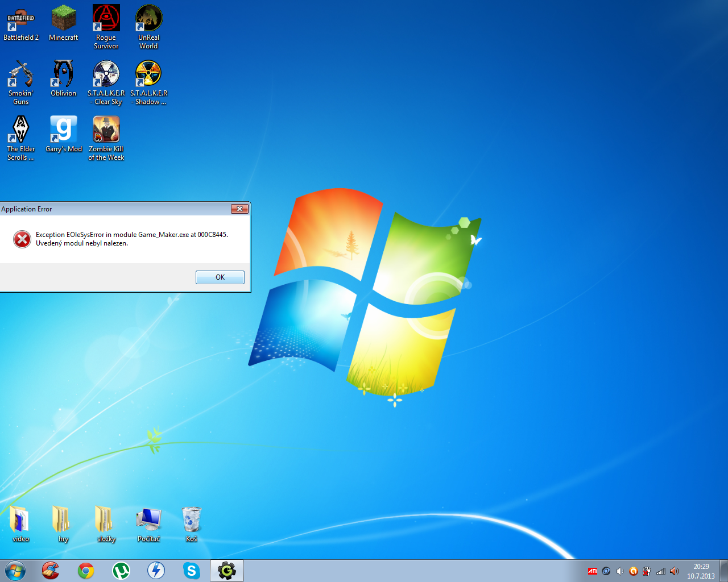
Task: Launch CCleaner from the taskbar
Action: pyautogui.click(x=51, y=571)
